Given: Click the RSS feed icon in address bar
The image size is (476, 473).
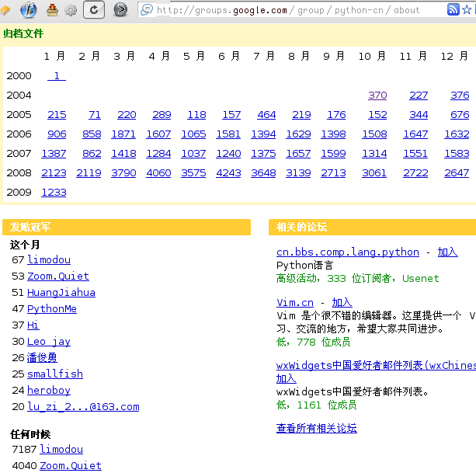Looking at the screenshot, I should 453,10.
